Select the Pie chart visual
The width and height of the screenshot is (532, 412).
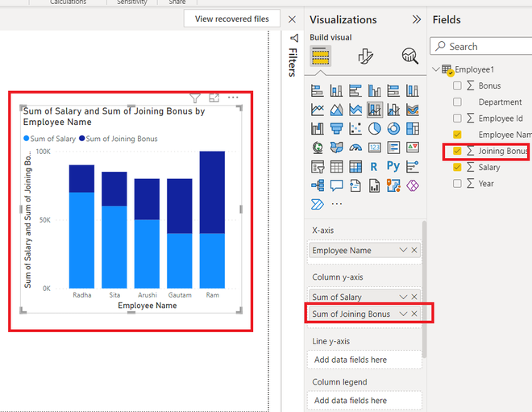(375, 129)
